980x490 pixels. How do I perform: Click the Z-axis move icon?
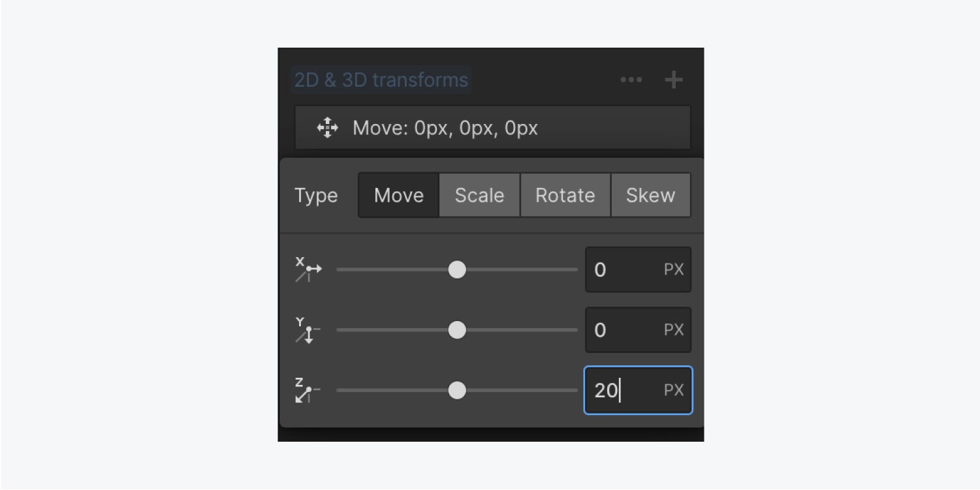[308, 390]
